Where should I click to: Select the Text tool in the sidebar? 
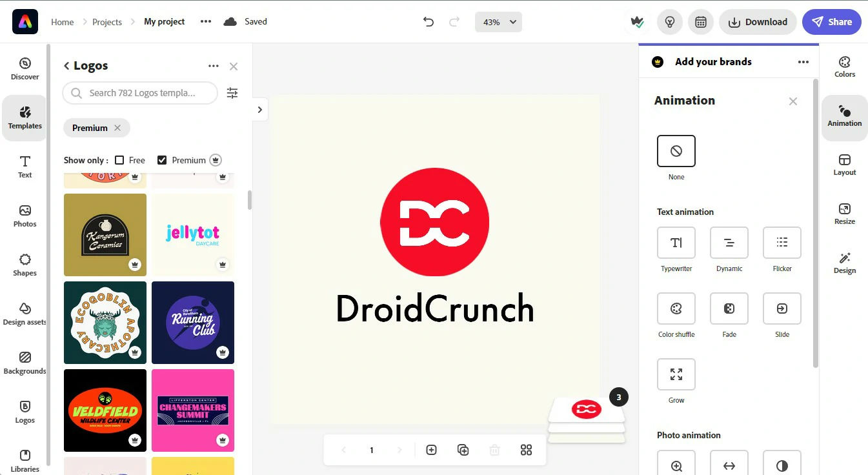pyautogui.click(x=25, y=167)
